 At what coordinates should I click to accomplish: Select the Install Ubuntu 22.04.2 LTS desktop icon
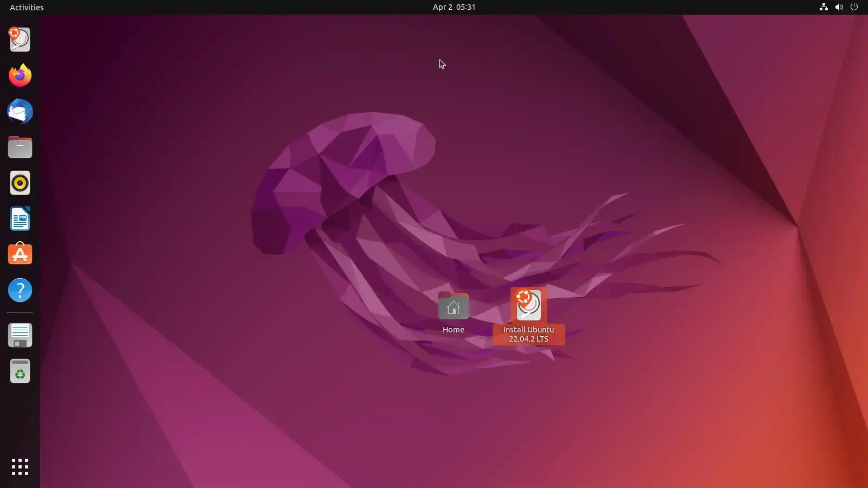tap(528, 305)
